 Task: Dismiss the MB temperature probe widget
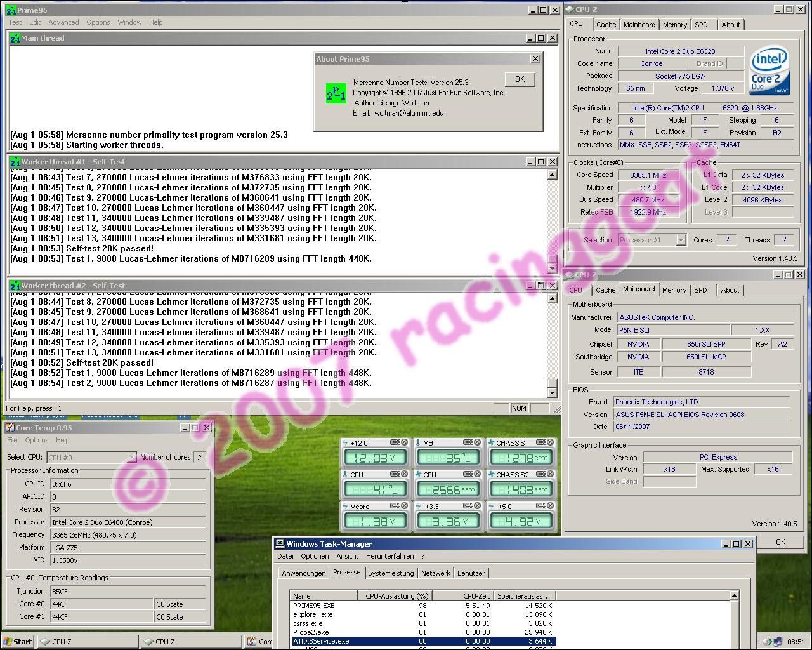click(x=478, y=442)
